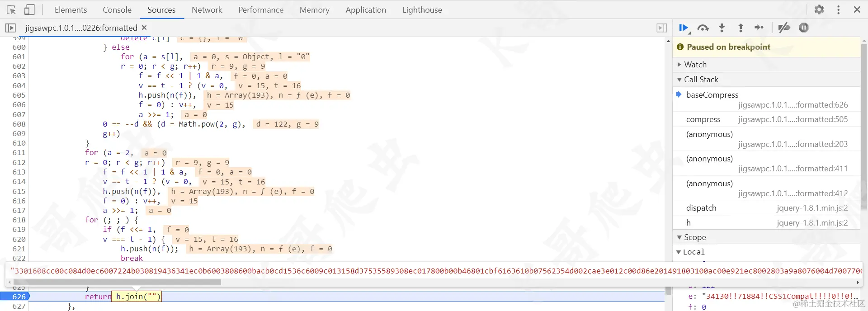Click the tooltip scrollbar left arrow

10,282
